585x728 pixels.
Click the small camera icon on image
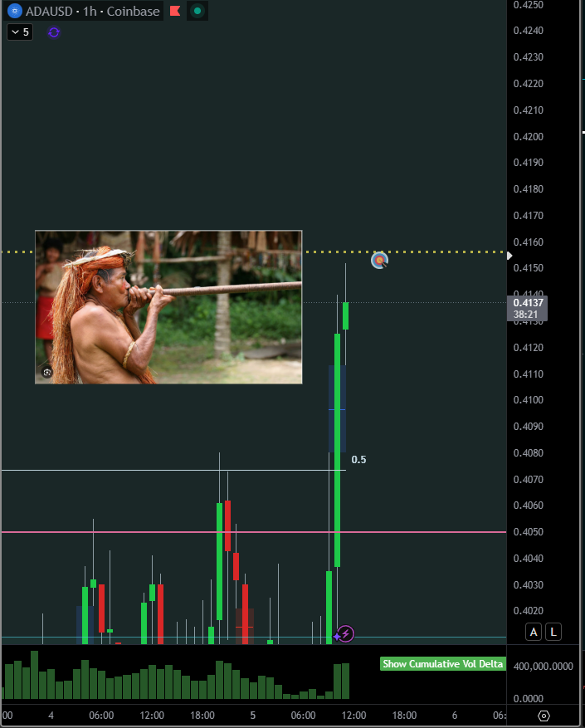click(47, 373)
